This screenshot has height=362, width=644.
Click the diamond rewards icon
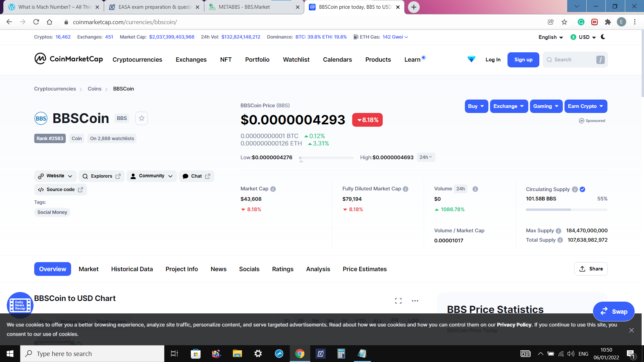(471, 59)
